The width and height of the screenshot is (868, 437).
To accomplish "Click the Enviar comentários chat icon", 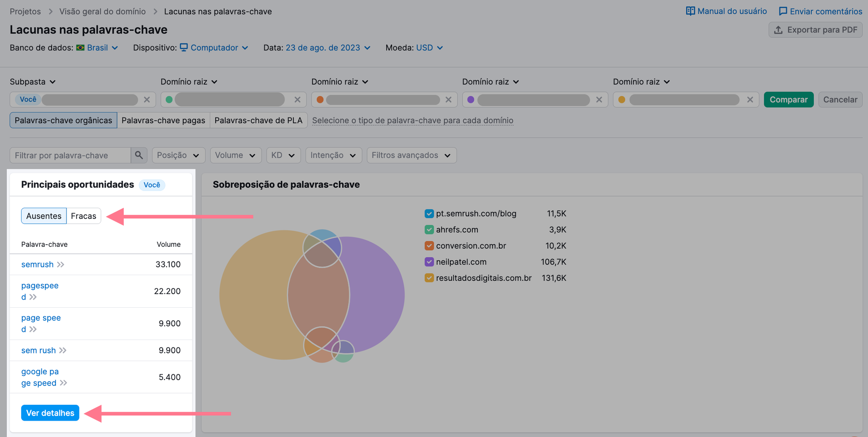I will [x=783, y=11].
